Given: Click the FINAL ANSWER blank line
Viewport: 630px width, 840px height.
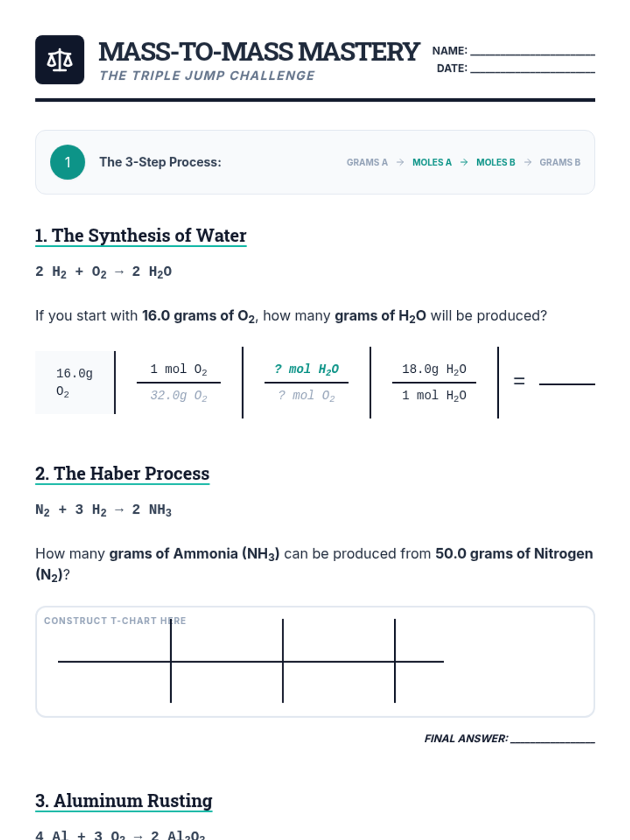Looking at the screenshot, I should tap(552, 740).
